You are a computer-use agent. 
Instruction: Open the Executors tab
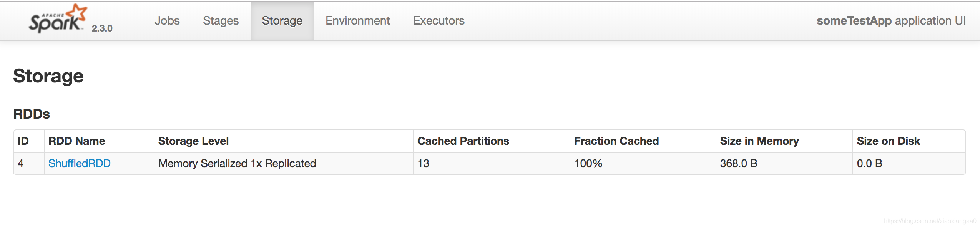pyautogui.click(x=439, y=21)
